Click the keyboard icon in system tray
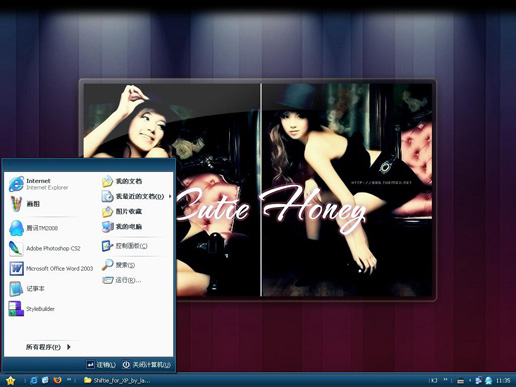This screenshot has height=387, width=516. pyautogui.click(x=460, y=381)
